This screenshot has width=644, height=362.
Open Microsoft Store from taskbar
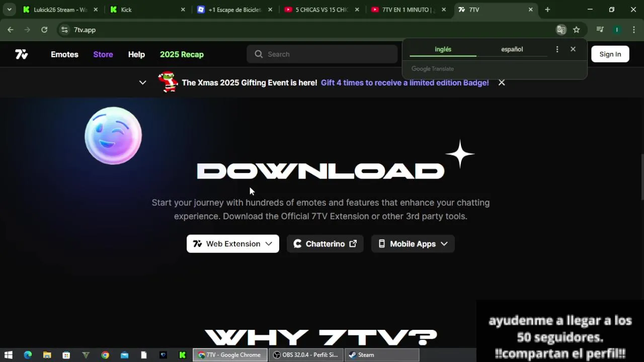tap(66, 355)
